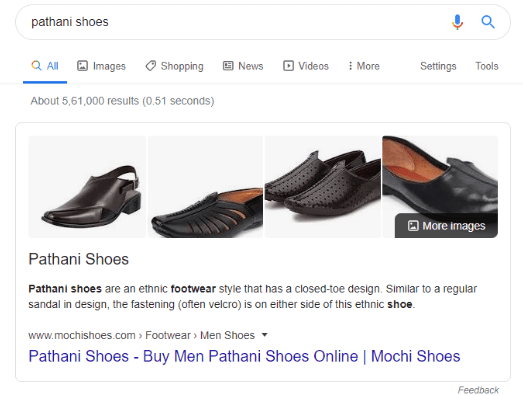Image resolution: width=523 pixels, height=396 pixels.
Task: Click the Feedback link below the snippet
Action: (x=478, y=390)
